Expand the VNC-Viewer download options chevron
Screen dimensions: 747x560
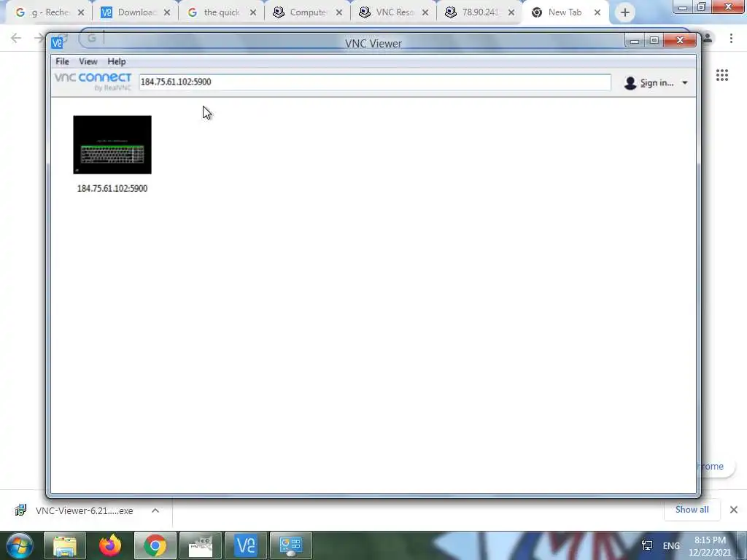(x=155, y=510)
